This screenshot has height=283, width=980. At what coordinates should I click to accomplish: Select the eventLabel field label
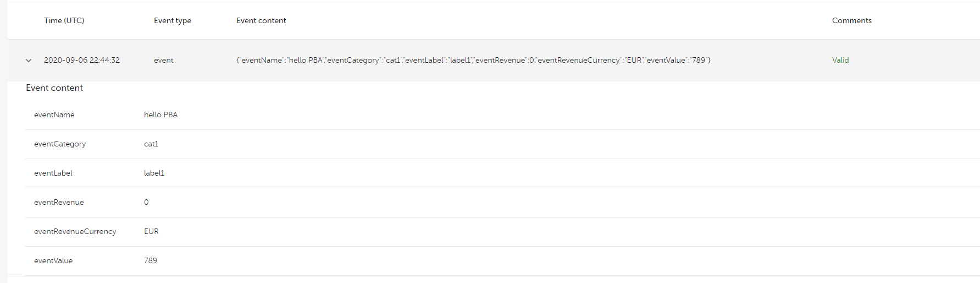[x=53, y=173]
